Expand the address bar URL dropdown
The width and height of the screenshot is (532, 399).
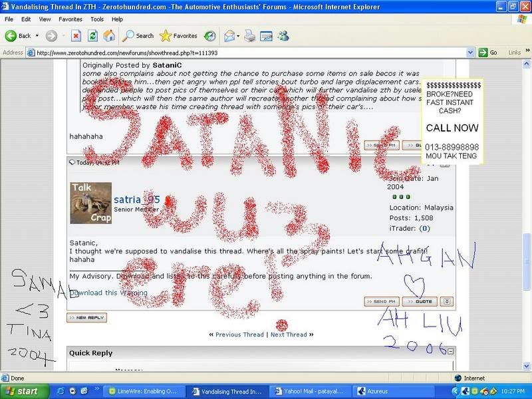point(470,53)
